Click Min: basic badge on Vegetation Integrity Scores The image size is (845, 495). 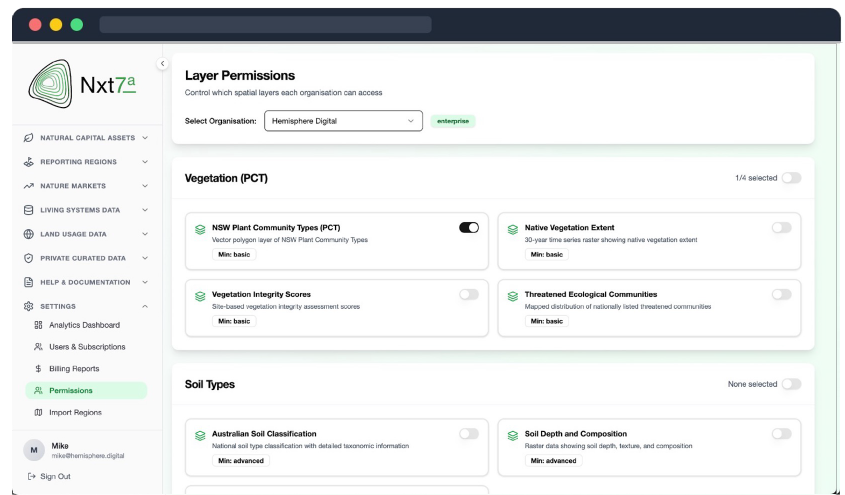(234, 321)
